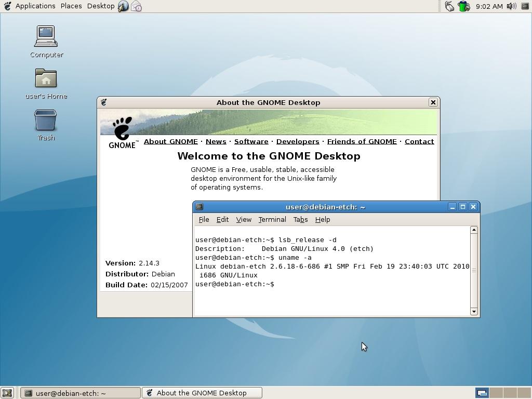Click the 'Version: 2.14.3' text

click(132, 263)
